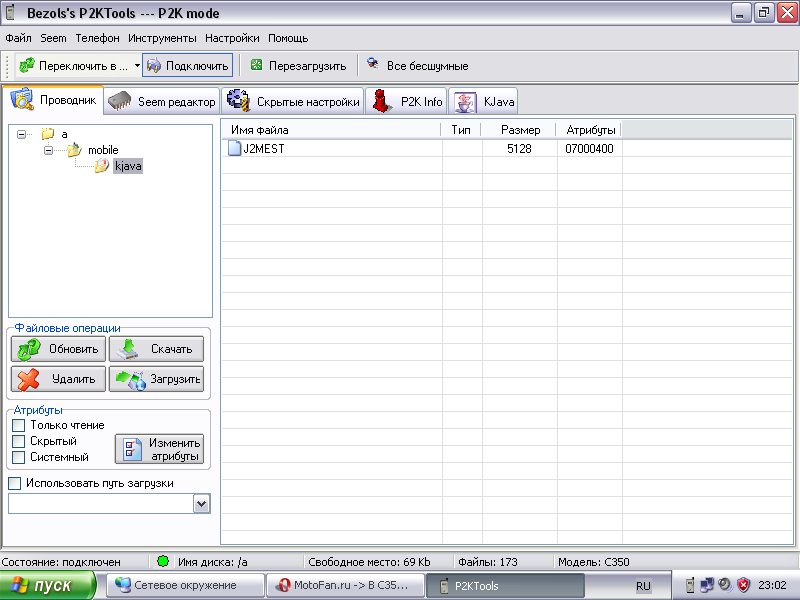Switch to the Seem редактор tab
Viewport: 800px width, 600px height.
pos(162,101)
